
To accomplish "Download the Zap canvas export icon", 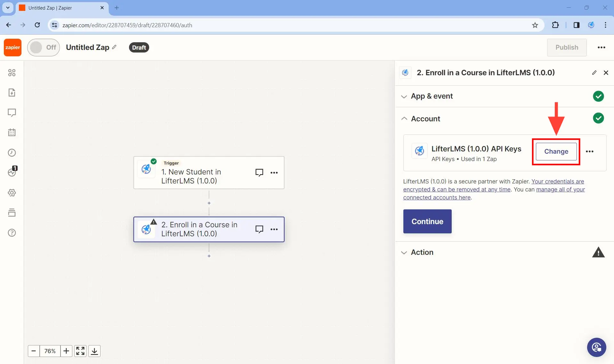I will click(94, 351).
